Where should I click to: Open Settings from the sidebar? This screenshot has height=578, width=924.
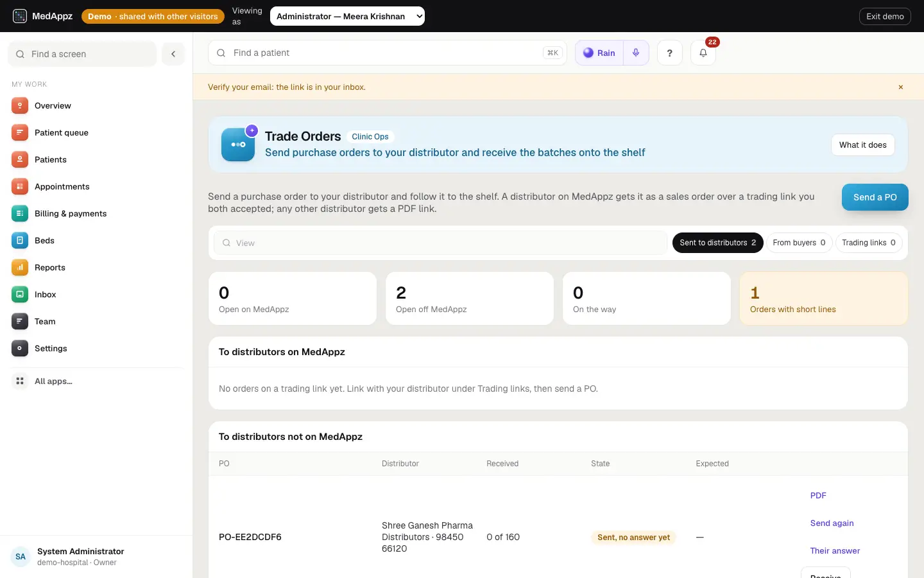tap(96, 348)
